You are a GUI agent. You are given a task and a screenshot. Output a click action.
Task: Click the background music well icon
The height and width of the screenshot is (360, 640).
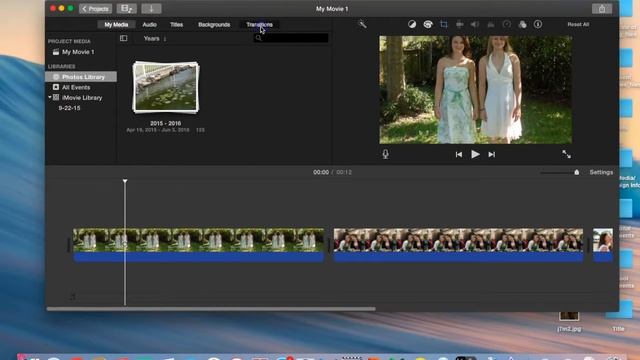tap(72, 297)
